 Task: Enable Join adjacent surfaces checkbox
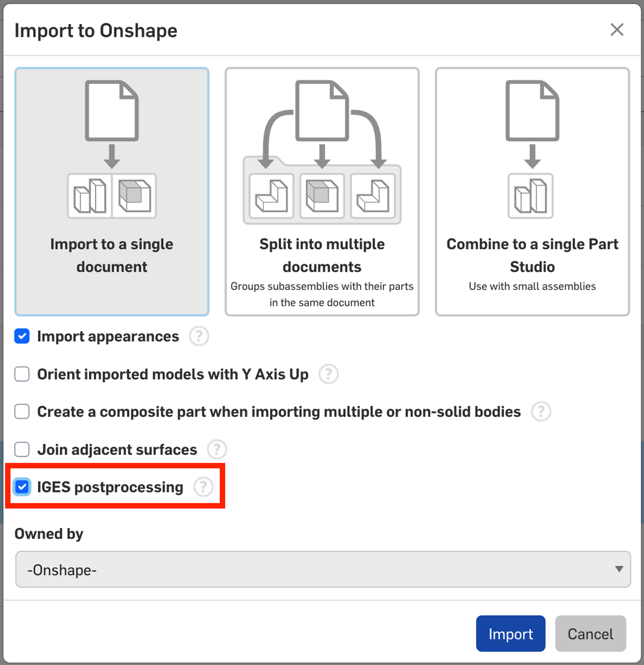click(x=22, y=450)
